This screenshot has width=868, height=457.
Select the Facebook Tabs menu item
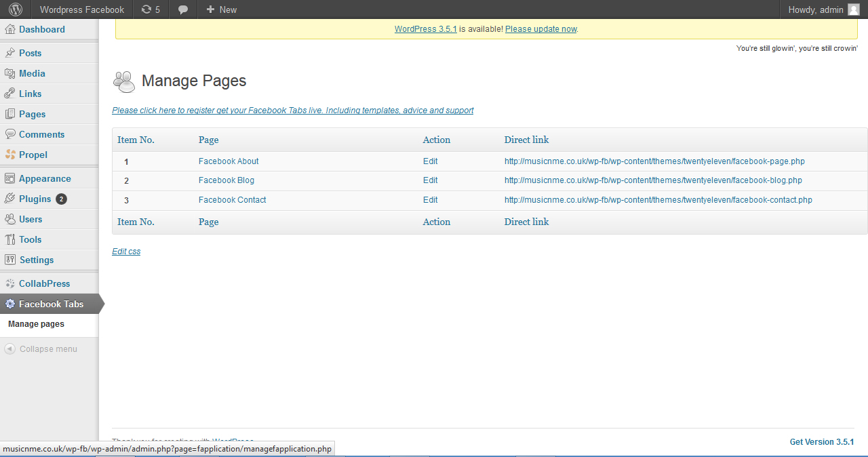tap(51, 304)
